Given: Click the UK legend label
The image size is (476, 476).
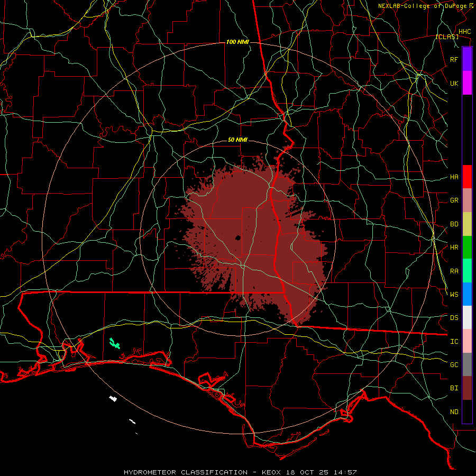Looking at the screenshot, I should (454, 83).
